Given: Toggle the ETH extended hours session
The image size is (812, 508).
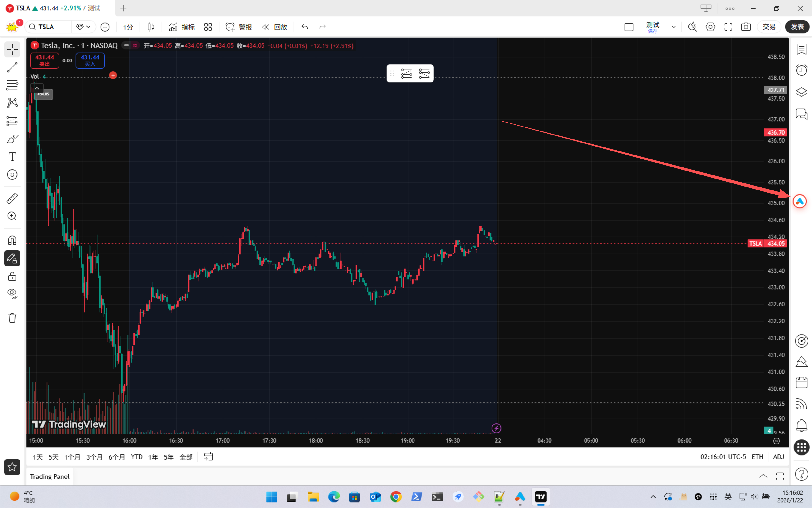Looking at the screenshot, I should [x=757, y=456].
